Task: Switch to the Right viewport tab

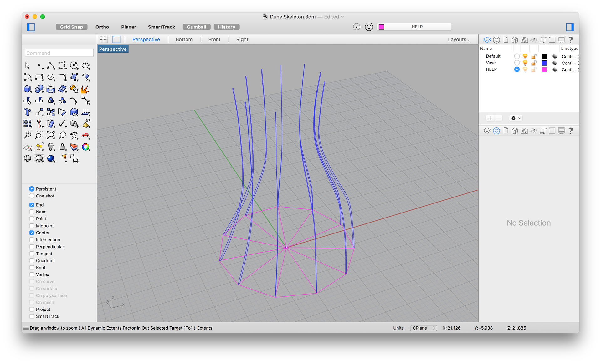Action: [x=242, y=39]
